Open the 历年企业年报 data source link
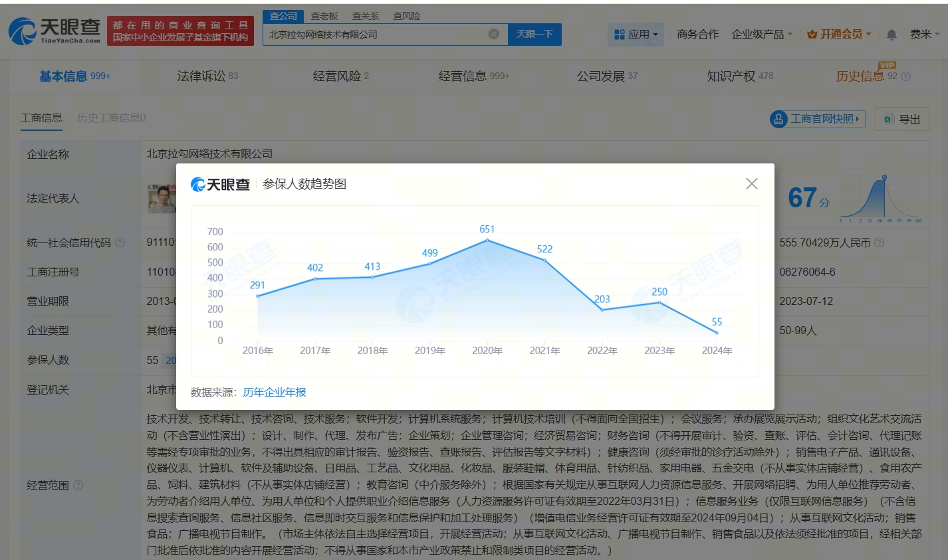This screenshot has width=948, height=560. pyautogui.click(x=275, y=393)
